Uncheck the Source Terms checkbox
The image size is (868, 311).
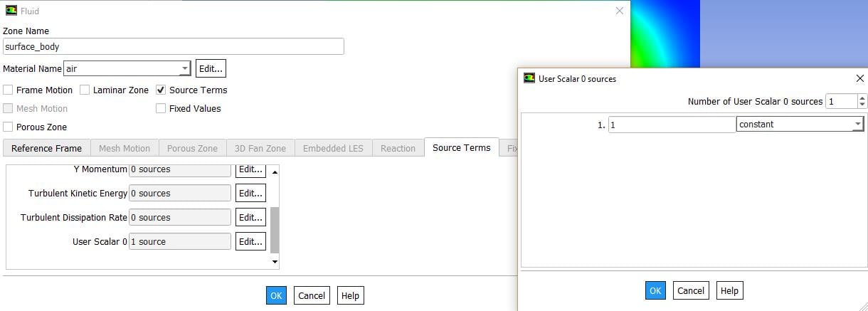(x=161, y=90)
